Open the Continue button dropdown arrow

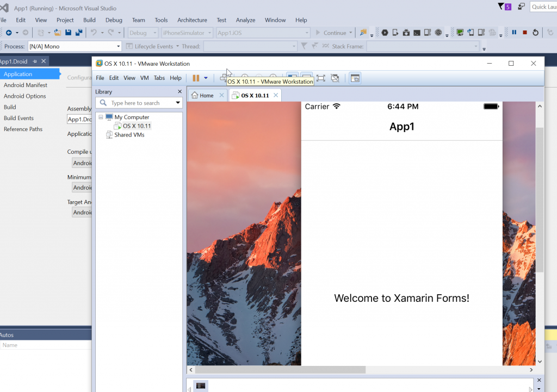coord(351,33)
